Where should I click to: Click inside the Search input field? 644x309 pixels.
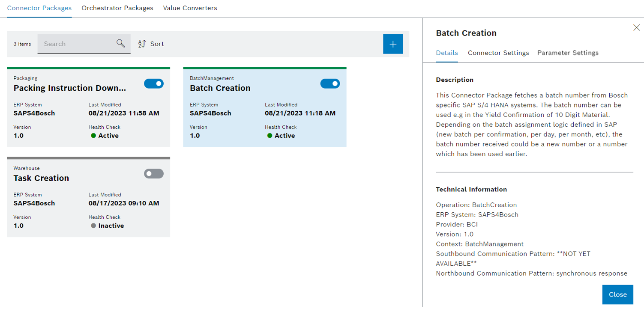tap(77, 43)
